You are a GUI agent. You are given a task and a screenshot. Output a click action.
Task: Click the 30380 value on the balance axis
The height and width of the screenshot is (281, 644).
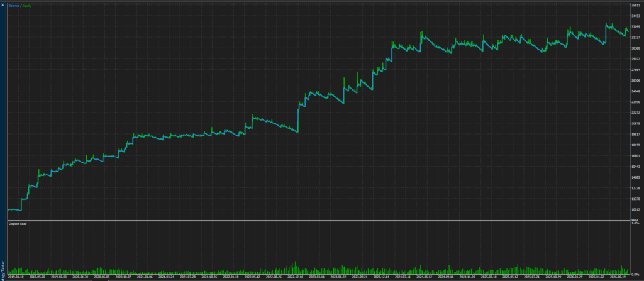pos(636,48)
